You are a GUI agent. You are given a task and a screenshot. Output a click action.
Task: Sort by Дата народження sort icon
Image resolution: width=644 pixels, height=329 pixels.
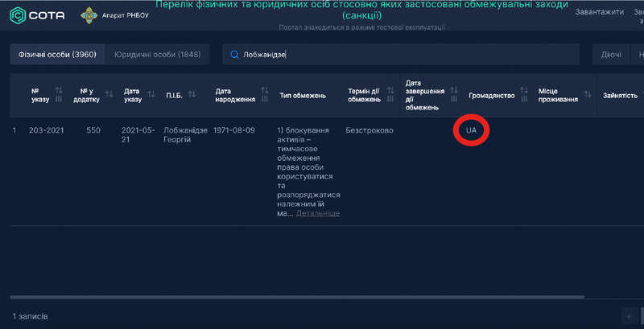click(x=265, y=95)
